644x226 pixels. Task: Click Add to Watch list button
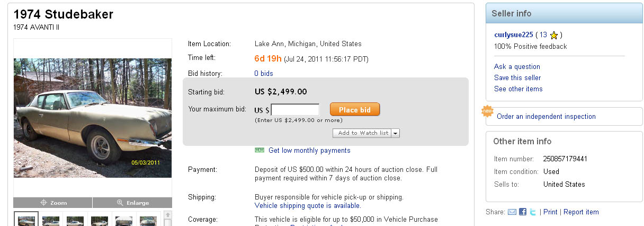click(363, 133)
